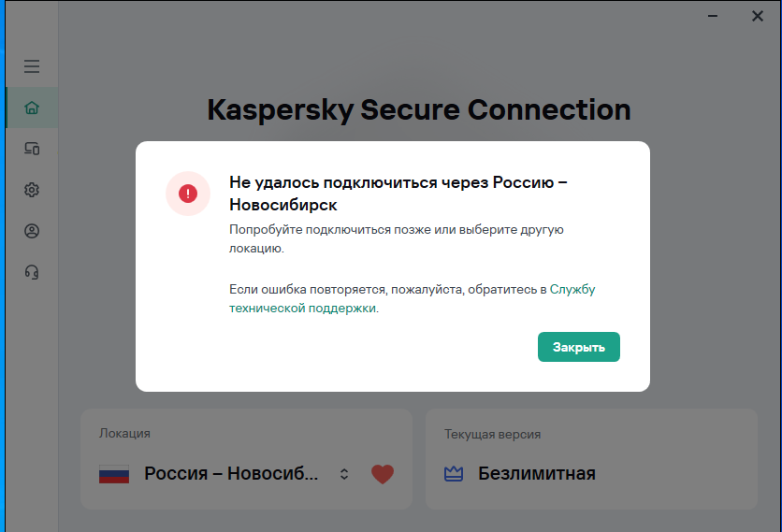This screenshot has width=782, height=532.
Task: Expand the location selector arrows
Action: [344, 474]
